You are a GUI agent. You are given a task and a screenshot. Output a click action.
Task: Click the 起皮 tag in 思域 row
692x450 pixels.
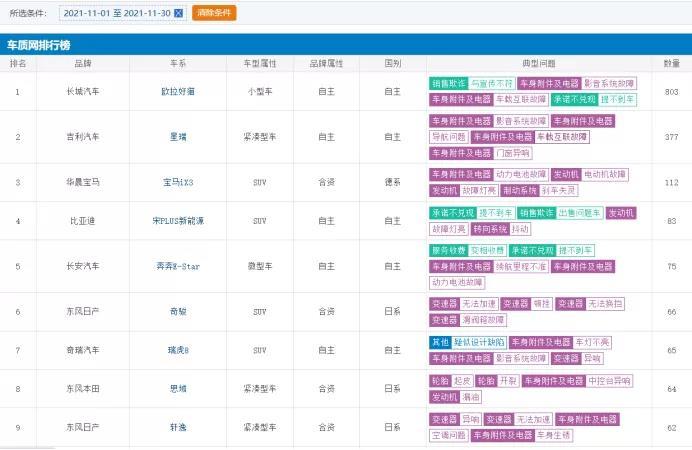pos(462,381)
